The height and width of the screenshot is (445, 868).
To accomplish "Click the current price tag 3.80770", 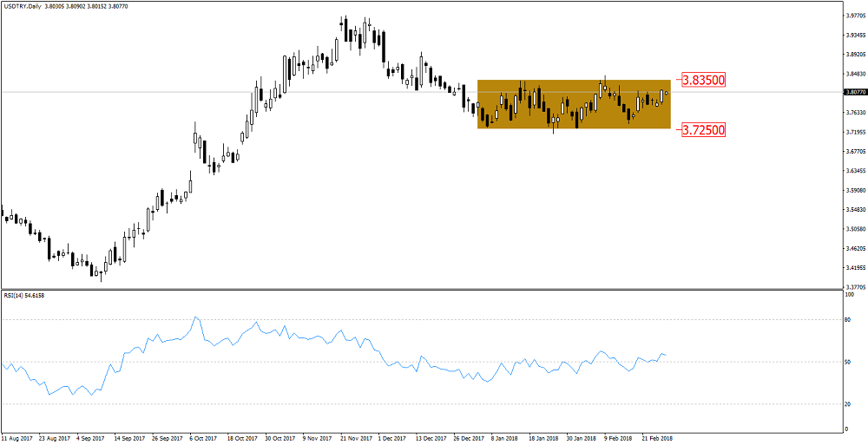I will tap(854, 91).
